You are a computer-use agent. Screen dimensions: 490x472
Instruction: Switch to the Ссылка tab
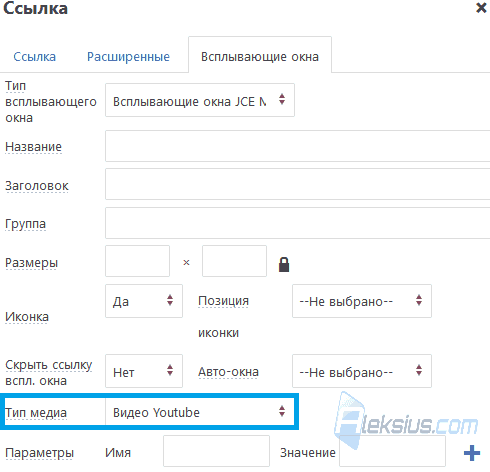[x=35, y=57]
